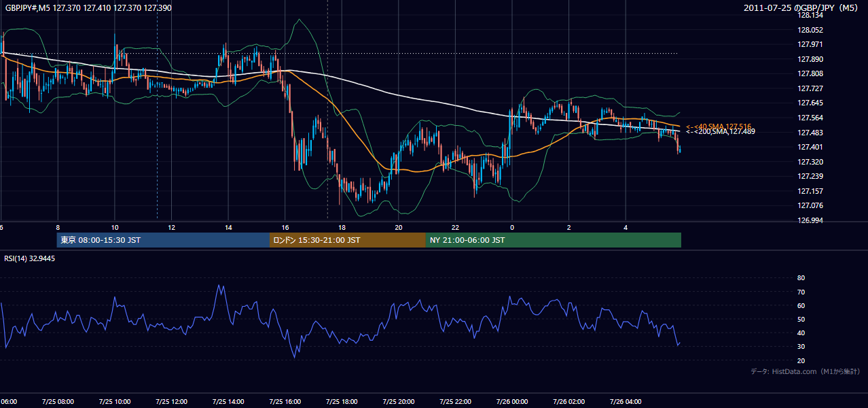Click the 7/25 14:00 time label
The image size is (868, 408).
tap(228, 402)
